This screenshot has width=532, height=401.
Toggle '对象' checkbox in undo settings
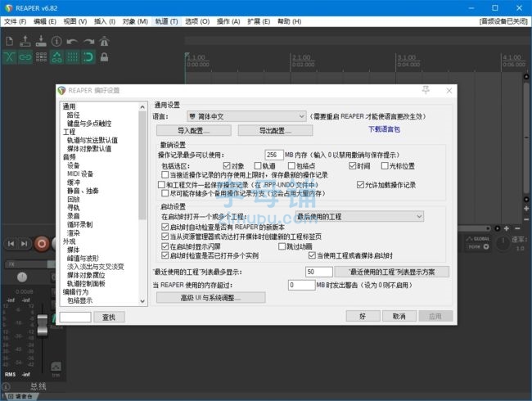click(x=227, y=165)
